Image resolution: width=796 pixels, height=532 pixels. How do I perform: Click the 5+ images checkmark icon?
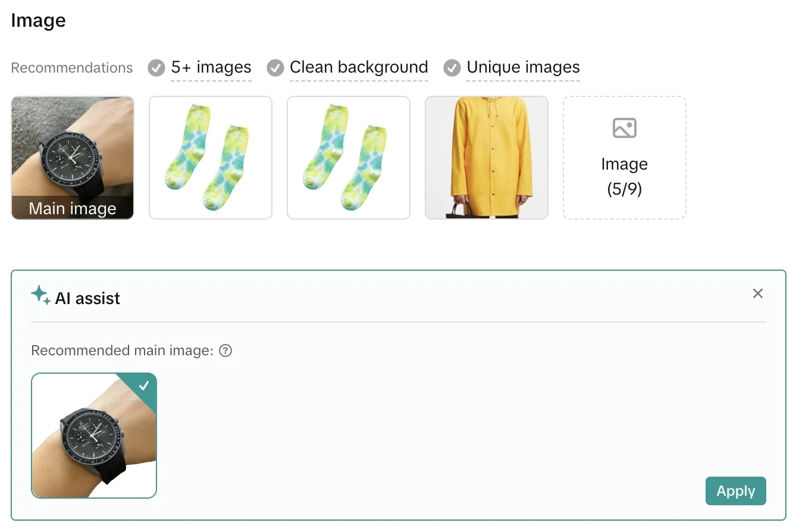pos(156,68)
